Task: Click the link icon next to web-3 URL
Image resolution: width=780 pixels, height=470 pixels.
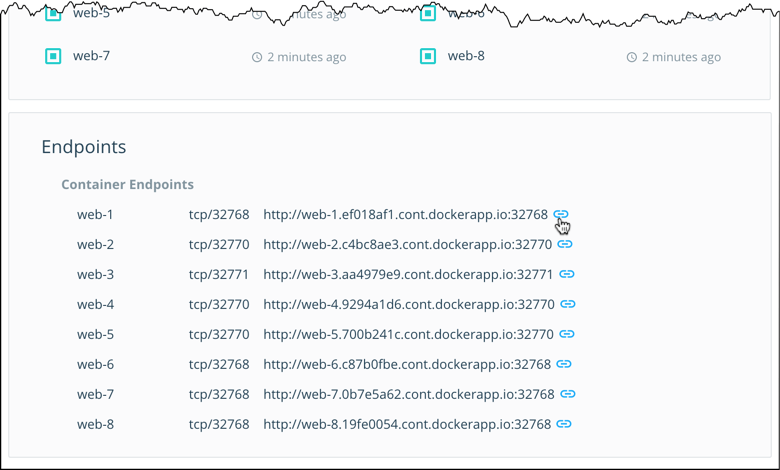Action: (x=566, y=274)
